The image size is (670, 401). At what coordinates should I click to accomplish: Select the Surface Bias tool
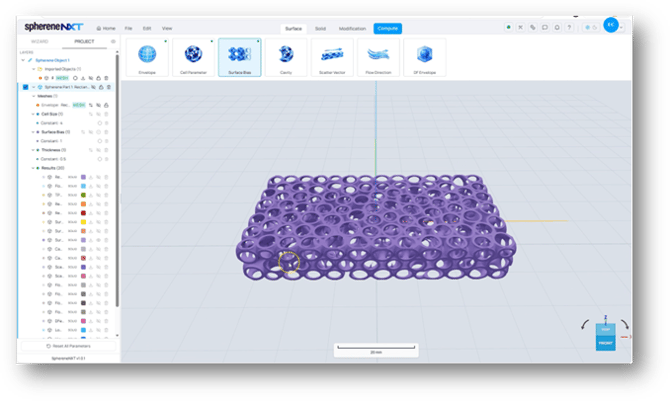(239, 57)
